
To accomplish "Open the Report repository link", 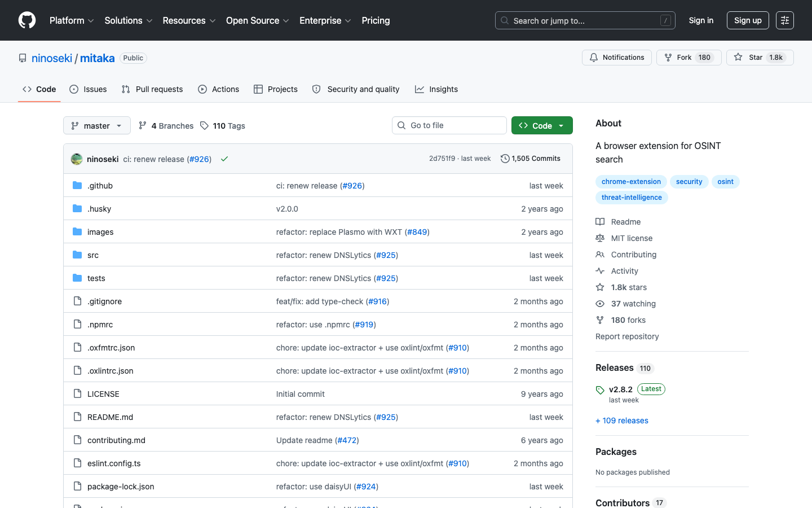I will [x=627, y=336].
